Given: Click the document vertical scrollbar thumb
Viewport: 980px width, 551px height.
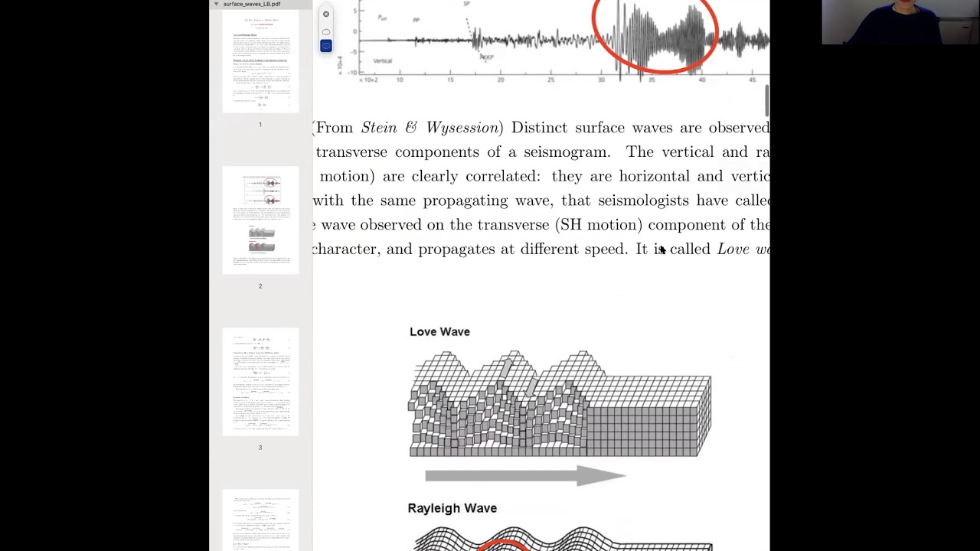Looking at the screenshot, I should (766, 101).
